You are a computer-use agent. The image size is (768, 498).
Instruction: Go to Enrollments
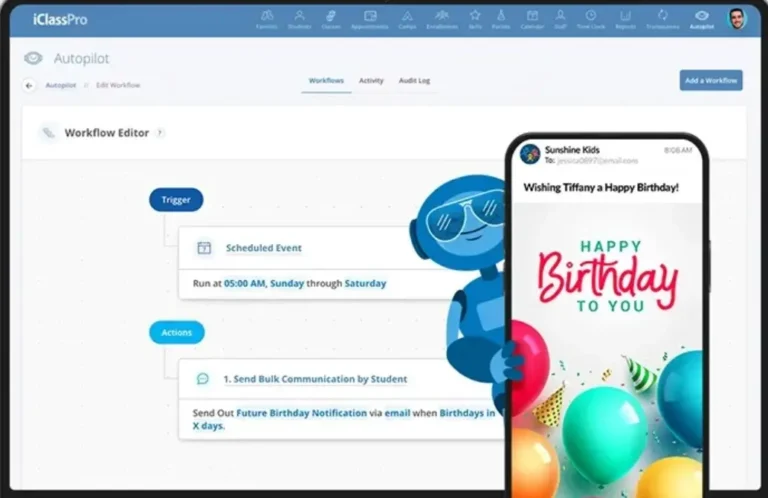coord(442,20)
